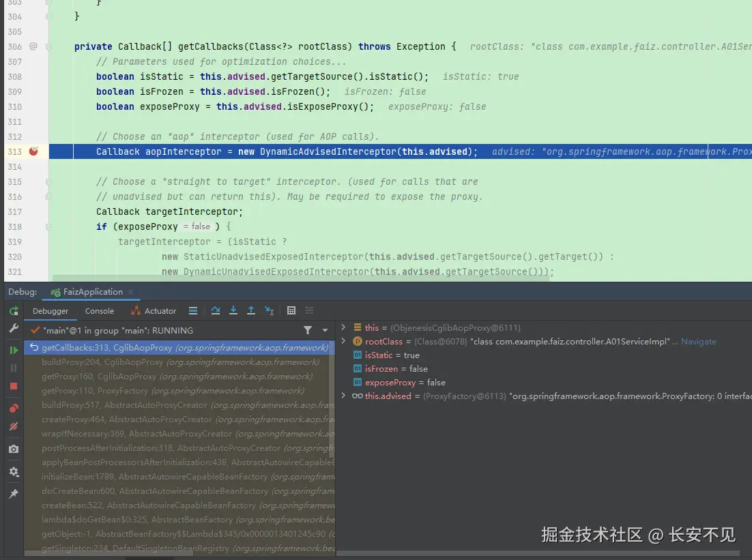Stop the debug session red square

pos(14,386)
